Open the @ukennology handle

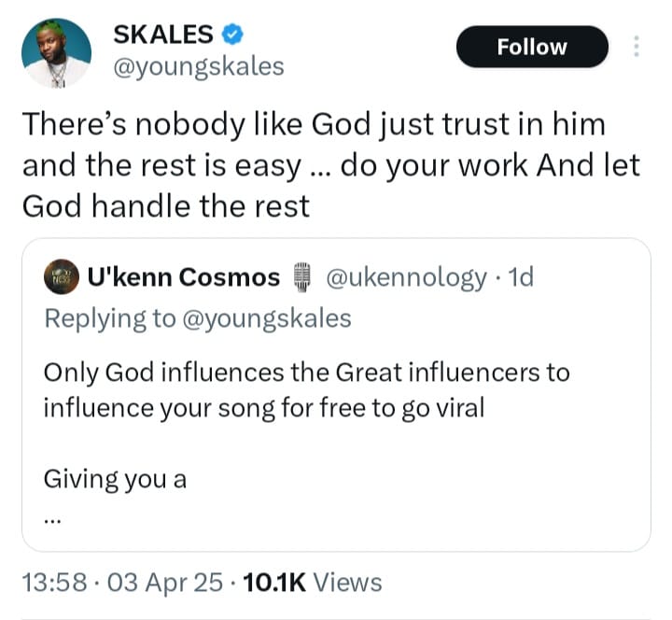[404, 277]
